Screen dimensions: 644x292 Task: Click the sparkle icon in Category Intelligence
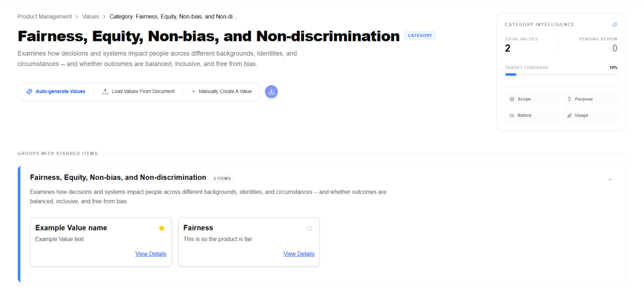click(x=615, y=24)
